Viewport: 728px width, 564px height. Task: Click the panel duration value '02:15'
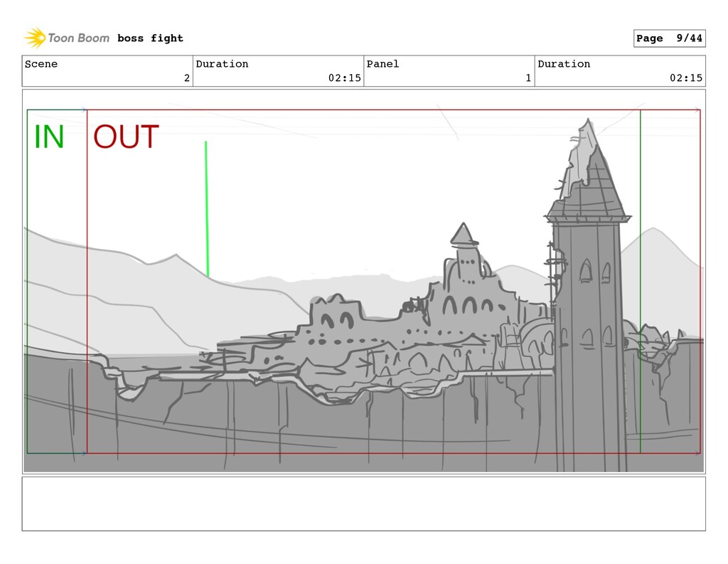[x=686, y=78]
